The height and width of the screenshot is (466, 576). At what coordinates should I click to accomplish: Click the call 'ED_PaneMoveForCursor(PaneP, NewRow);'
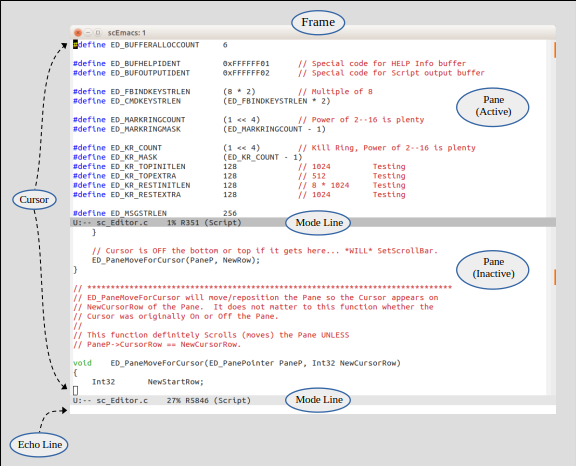pos(176,260)
